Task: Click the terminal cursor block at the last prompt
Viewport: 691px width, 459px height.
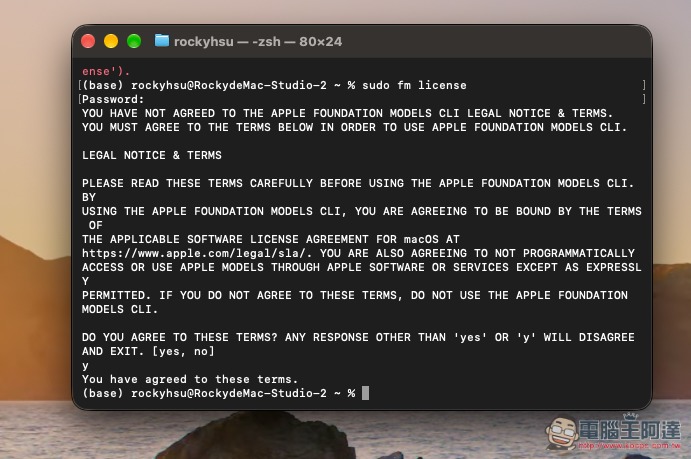Action: coord(365,393)
